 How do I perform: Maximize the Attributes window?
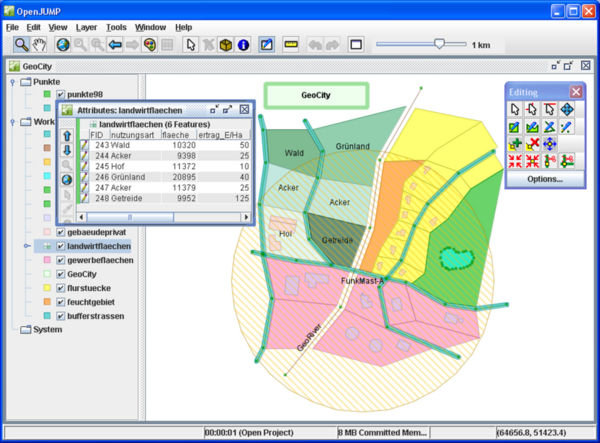click(x=227, y=110)
